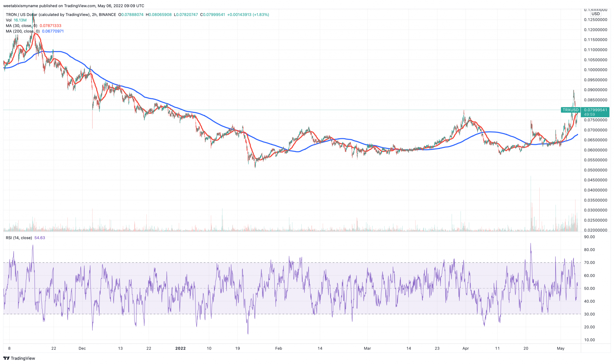The height and width of the screenshot is (364, 614).
Task: Click the RSI value 54.63
Action: pyautogui.click(x=40, y=238)
